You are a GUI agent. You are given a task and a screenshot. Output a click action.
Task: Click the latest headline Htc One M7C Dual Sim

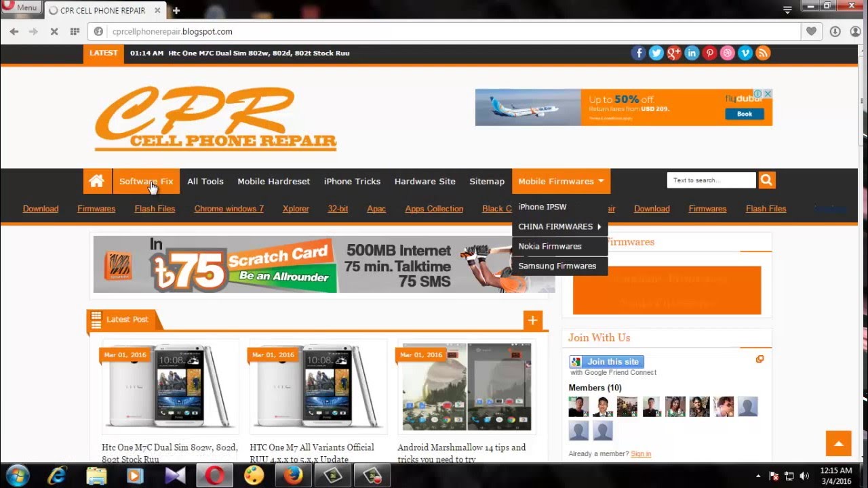click(258, 53)
